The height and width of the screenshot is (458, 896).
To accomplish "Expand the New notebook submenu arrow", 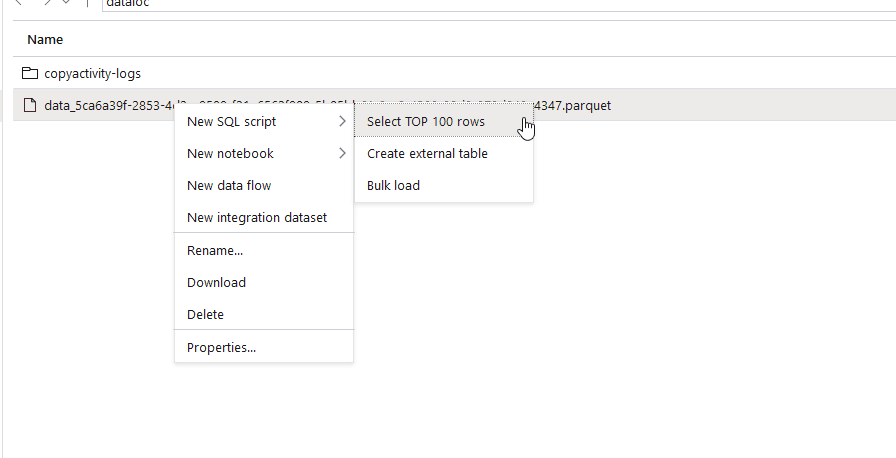I will [x=342, y=154].
